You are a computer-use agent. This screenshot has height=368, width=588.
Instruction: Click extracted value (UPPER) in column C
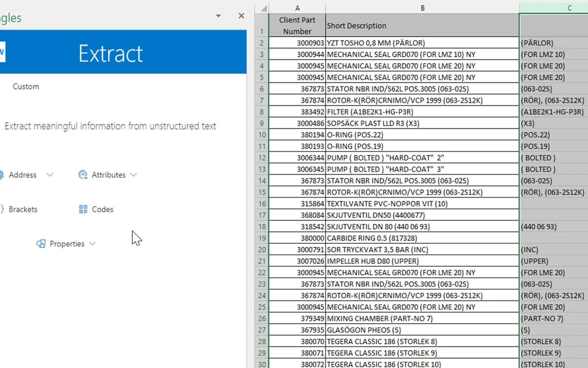[554, 261]
